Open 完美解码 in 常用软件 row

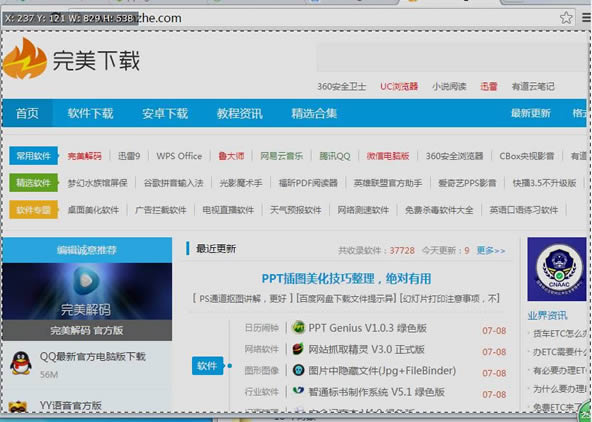click(x=85, y=156)
